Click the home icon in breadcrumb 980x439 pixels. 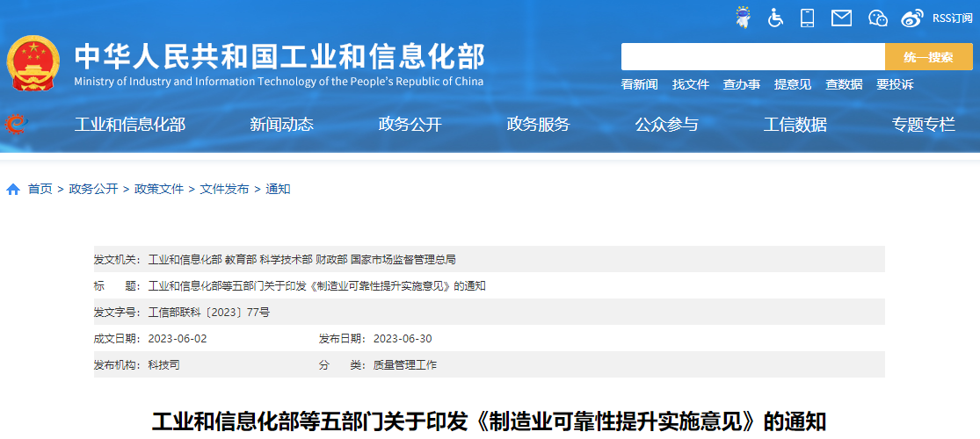tap(13, 189)
